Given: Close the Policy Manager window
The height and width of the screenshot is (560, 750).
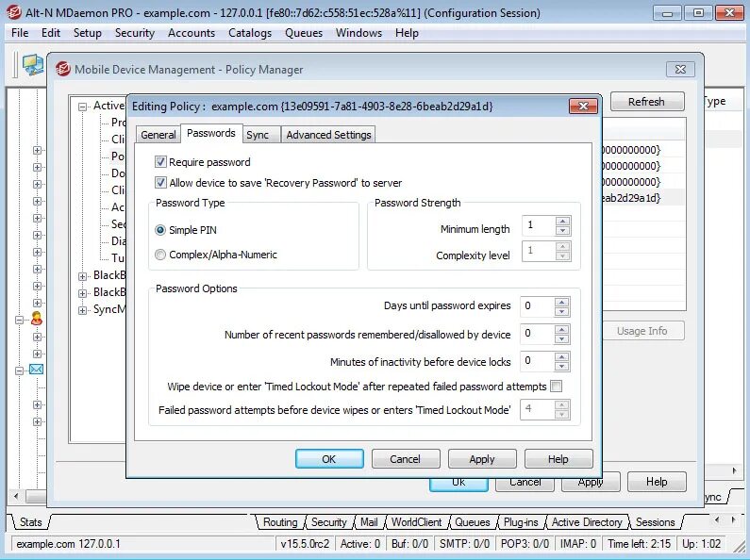Looking at the screenshot, I should [680, 69].
